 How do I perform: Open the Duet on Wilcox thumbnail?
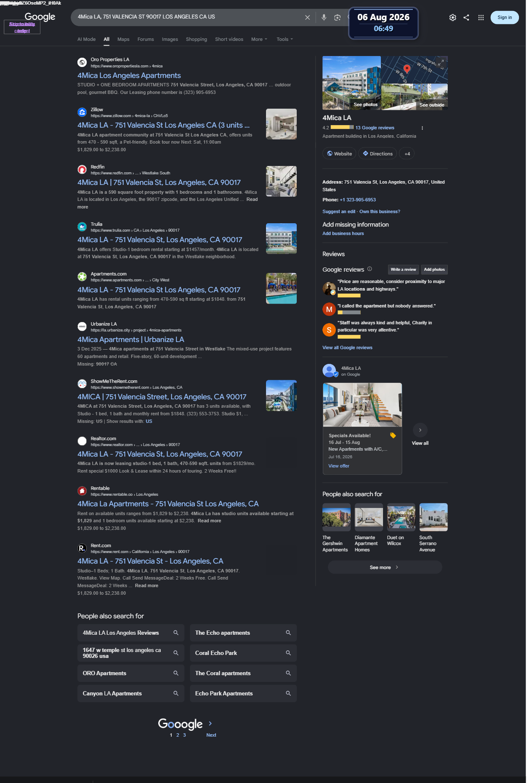point(401,517)
